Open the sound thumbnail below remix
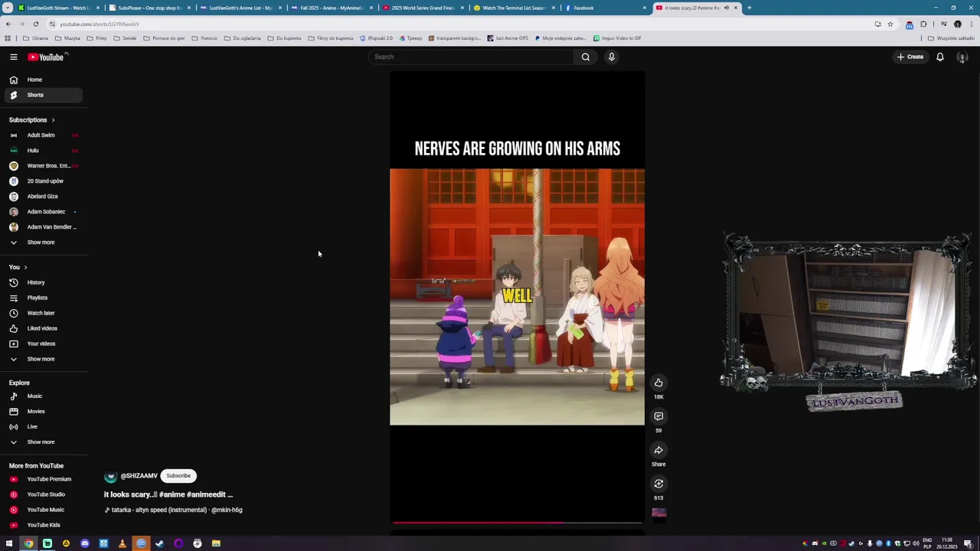Image resolution: width=980 pixels, height=551 pixels. [x=658, y=514]
